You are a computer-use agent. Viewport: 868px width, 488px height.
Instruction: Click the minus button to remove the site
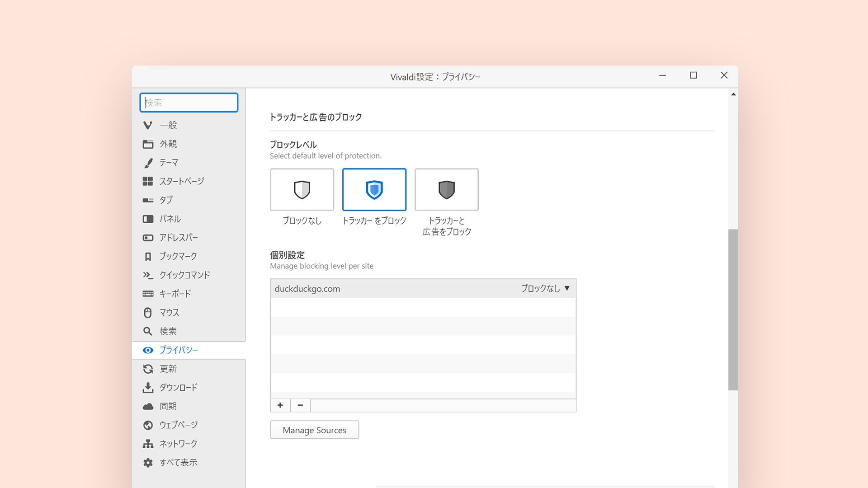coord(300,405)
